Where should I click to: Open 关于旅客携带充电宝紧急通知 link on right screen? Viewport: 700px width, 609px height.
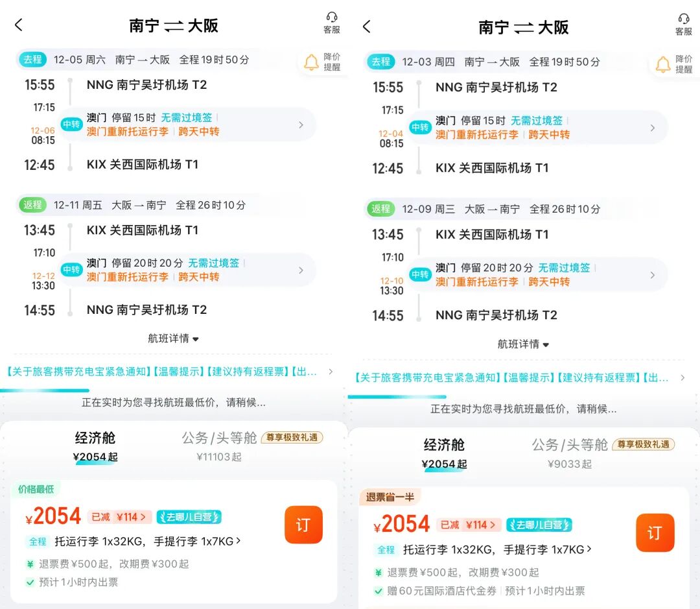pyautogui.click(x=428, y=377)
